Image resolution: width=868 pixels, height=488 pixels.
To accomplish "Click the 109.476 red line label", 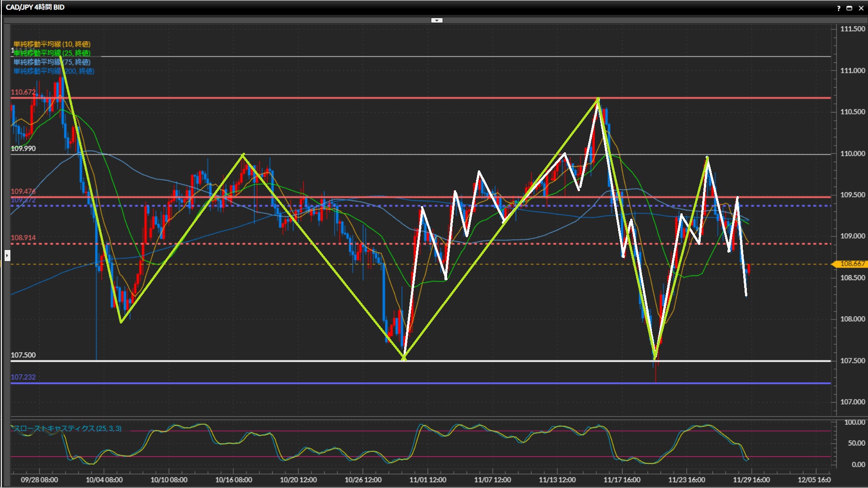I will tap(23, 192).
